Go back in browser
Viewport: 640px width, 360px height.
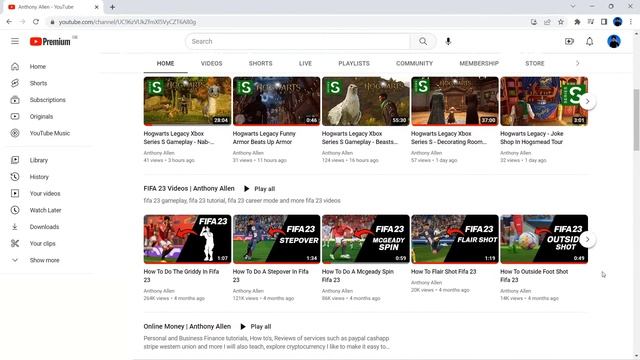point(9,22)
